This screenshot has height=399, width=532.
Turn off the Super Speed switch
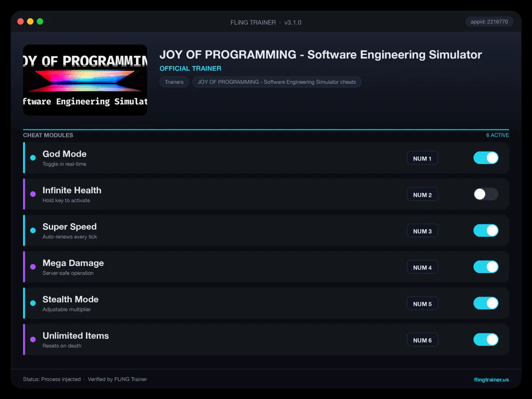coord(486,231)
